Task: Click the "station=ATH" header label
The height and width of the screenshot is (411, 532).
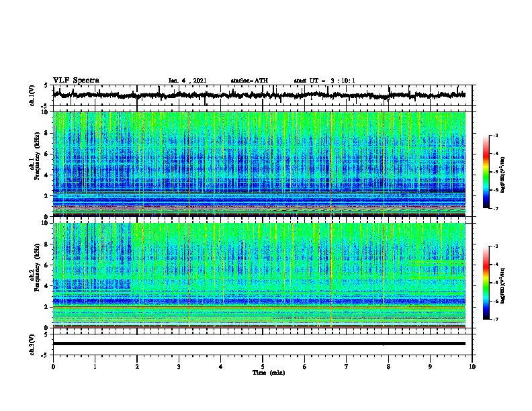Action: [249, 81]
